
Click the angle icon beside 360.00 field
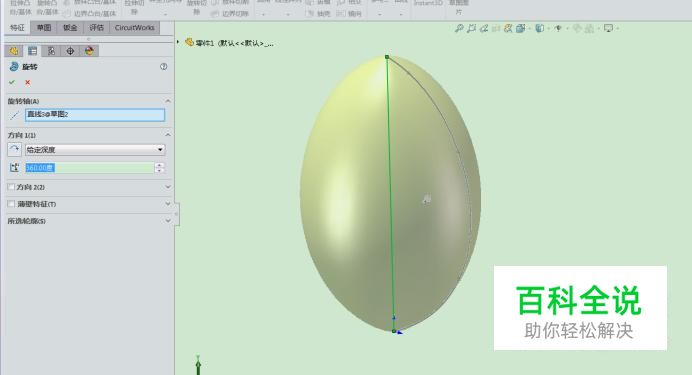coord(15,168)
